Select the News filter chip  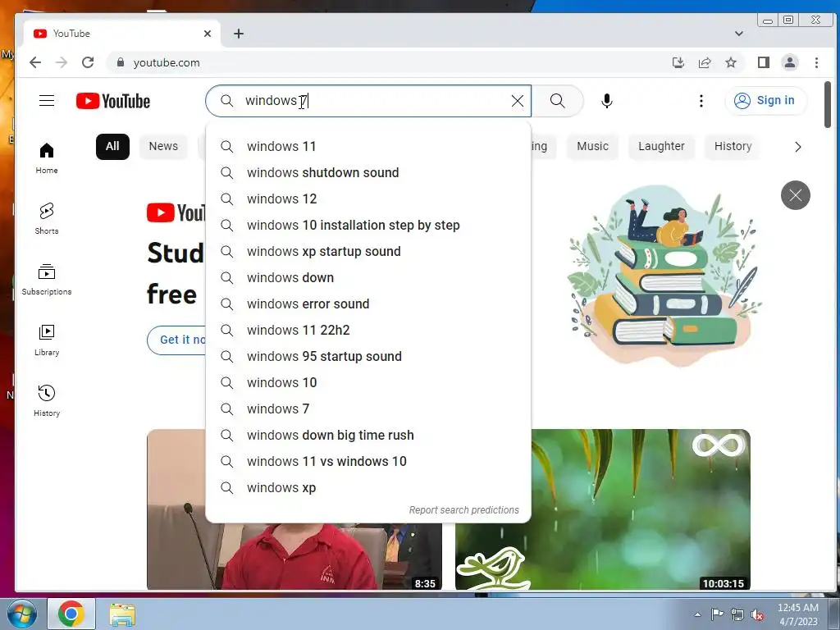(163, 147)
